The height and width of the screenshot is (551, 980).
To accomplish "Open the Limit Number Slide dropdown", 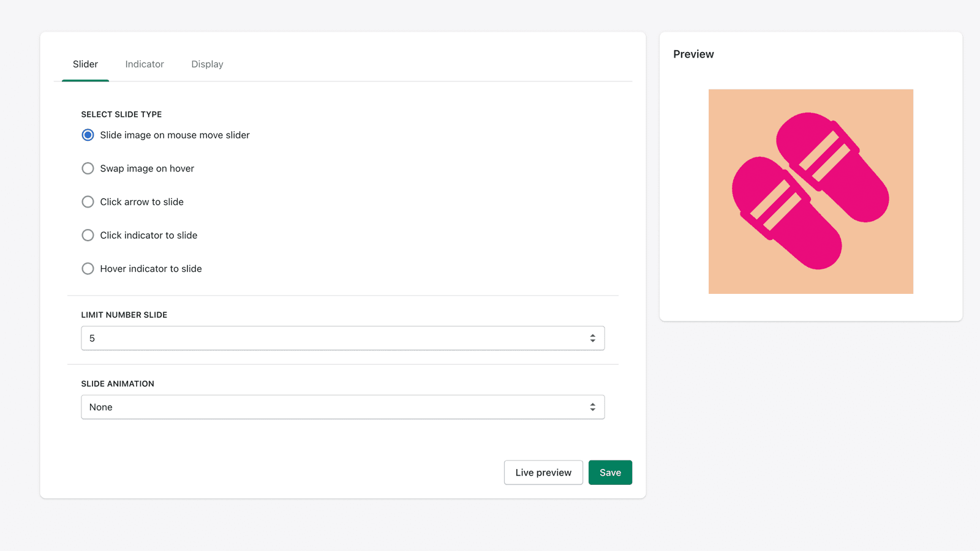I will (x=343, y=338).
